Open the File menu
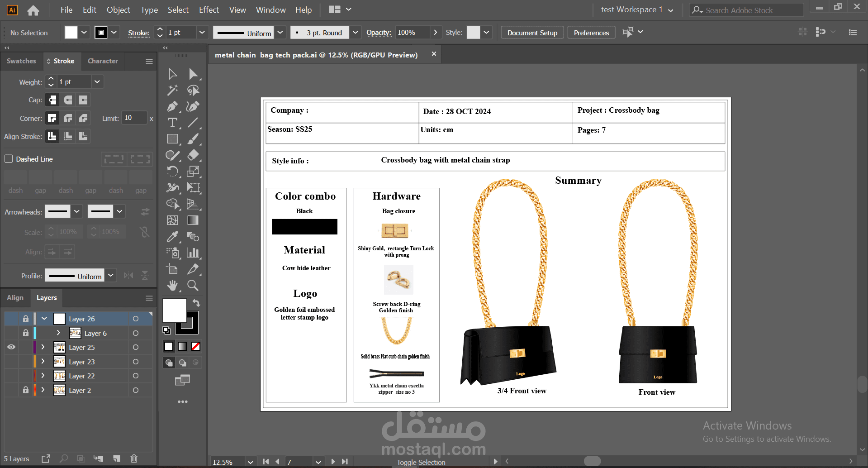This screenshot has height=468, width=868. pos(66,10)
